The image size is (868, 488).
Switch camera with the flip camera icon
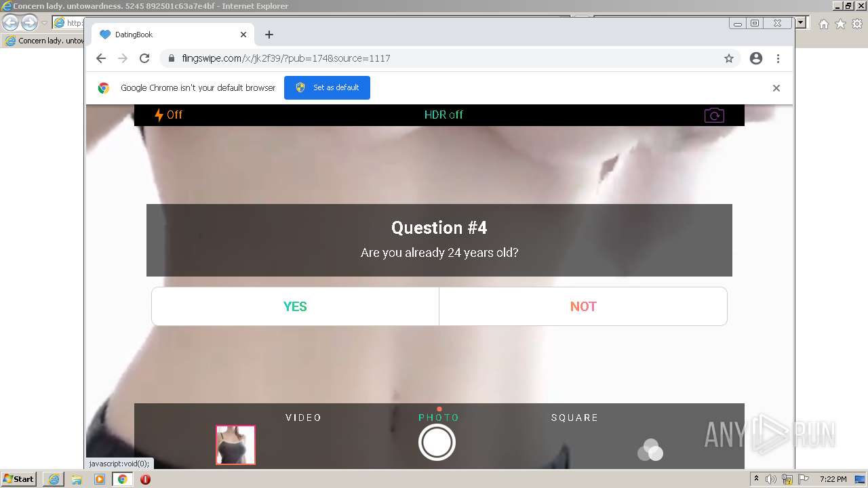click(714, 115)
